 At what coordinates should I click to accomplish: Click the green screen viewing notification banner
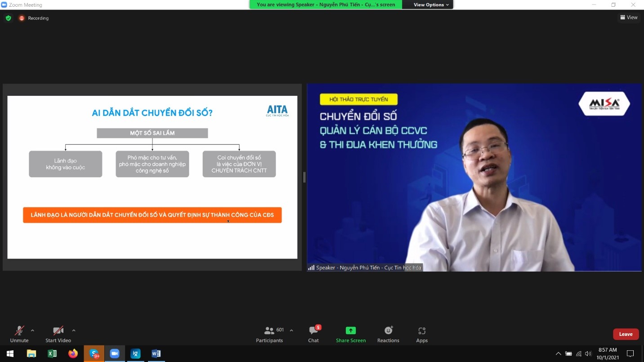click(326, 5)
